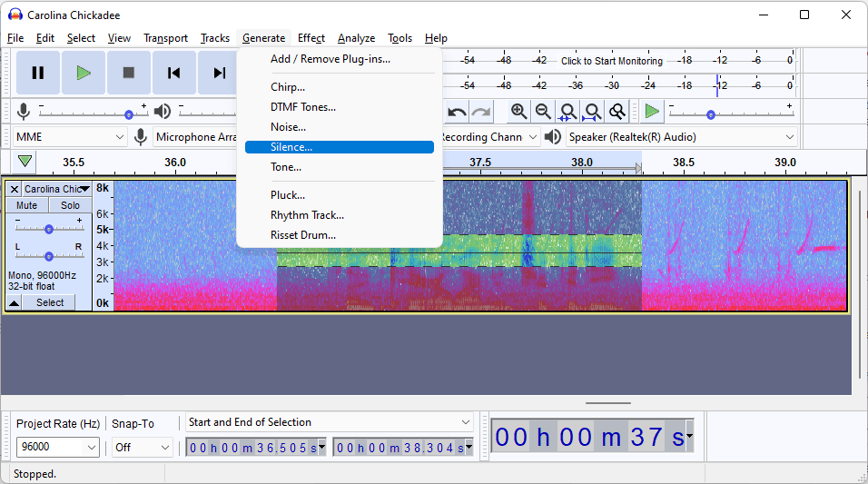Open Start and End of Selection dropdown
The image size is (868, 484).
pyautogui.click(x=329, y=422)
